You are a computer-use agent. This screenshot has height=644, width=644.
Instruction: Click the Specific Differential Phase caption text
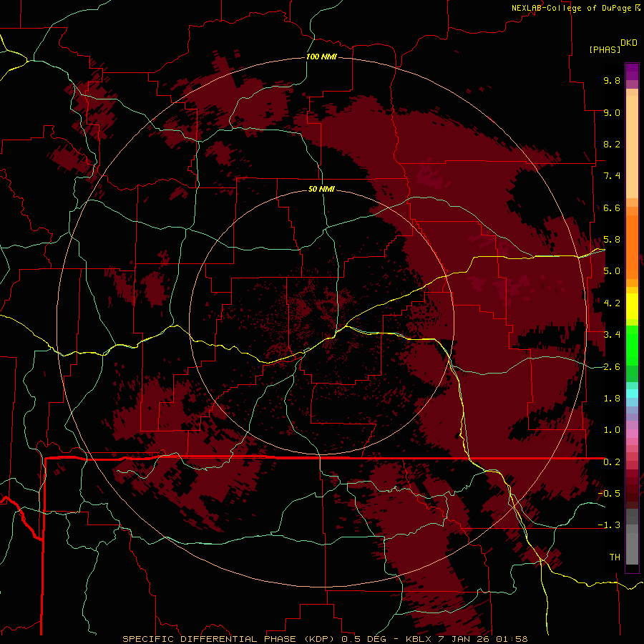[x=325, y=639]
